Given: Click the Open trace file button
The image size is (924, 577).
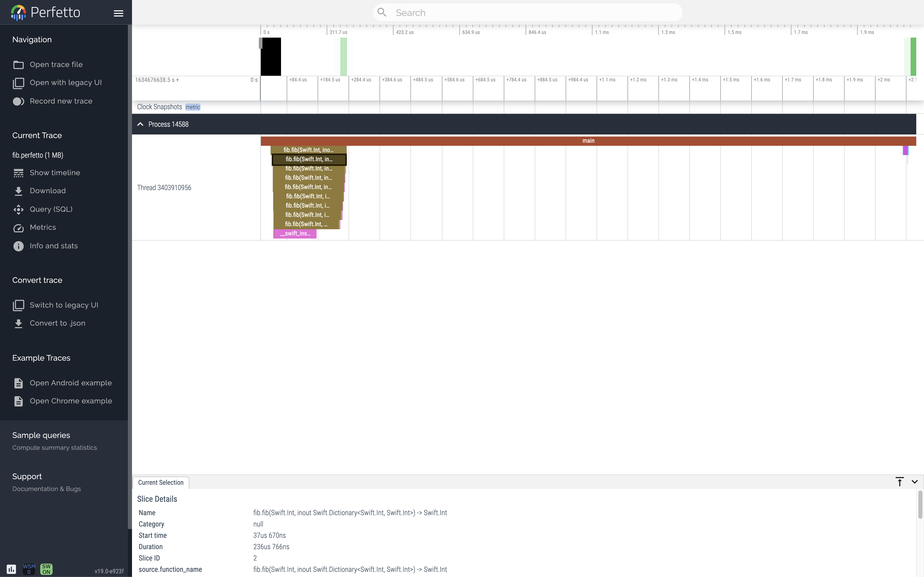Looking at the screenshot, I should coord(56,64).
